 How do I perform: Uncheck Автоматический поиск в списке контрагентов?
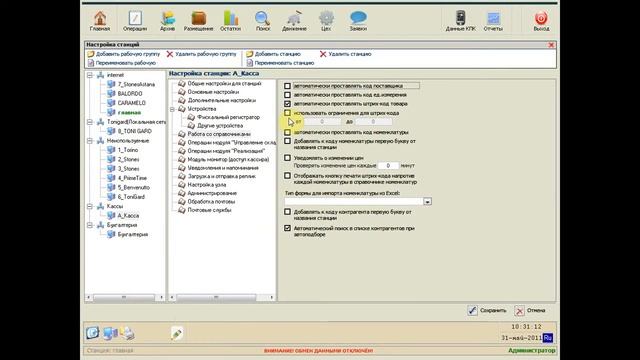point(287,228)
